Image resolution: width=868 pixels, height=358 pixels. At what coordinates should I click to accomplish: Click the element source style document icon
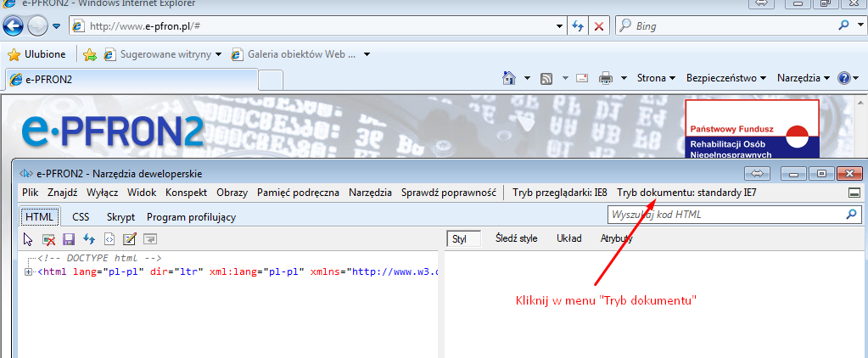tap(109, 238)
